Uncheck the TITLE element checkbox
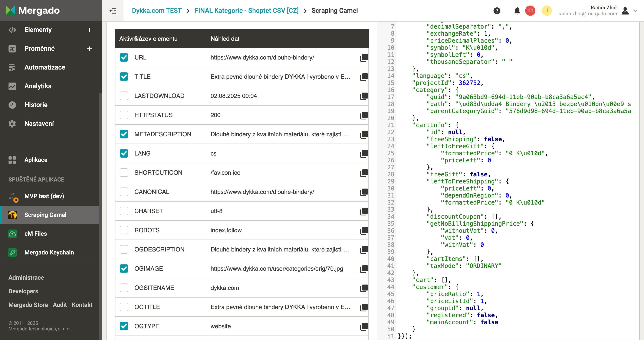The height and width of the screenshot is (340, 644). [124, 77]
